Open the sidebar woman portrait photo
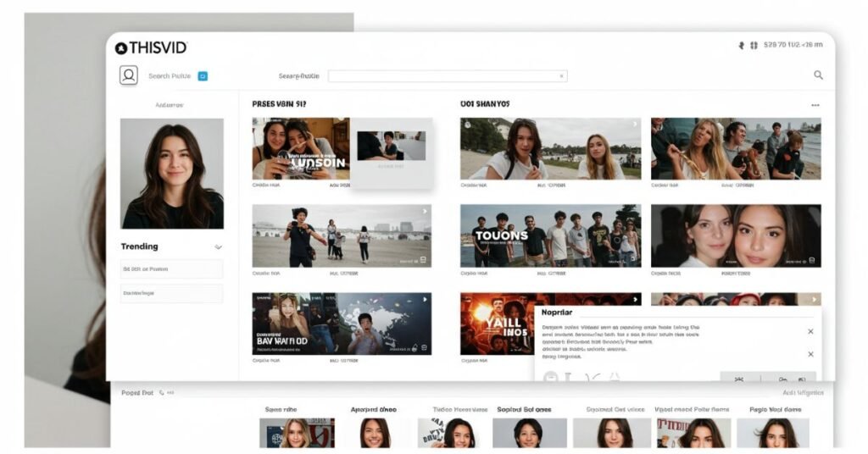 tap(172, 174)
